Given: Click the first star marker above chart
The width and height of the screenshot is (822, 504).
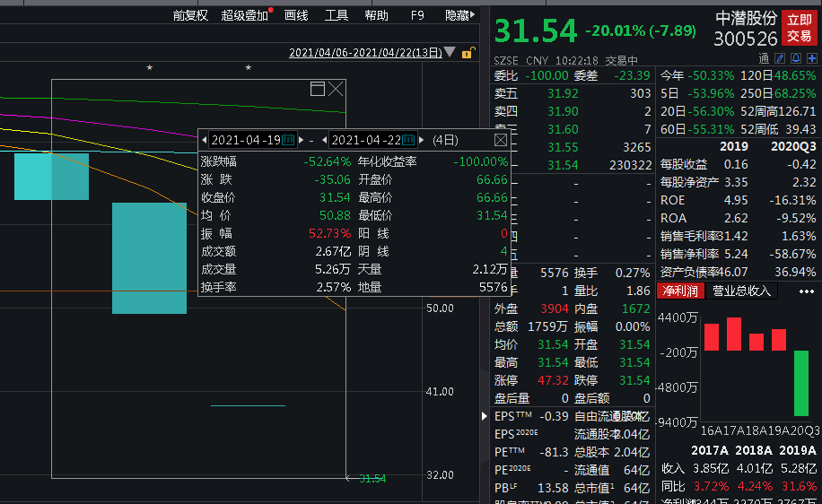Looking at the screenshot, I should pyautogui.click(x=149, y=67).
